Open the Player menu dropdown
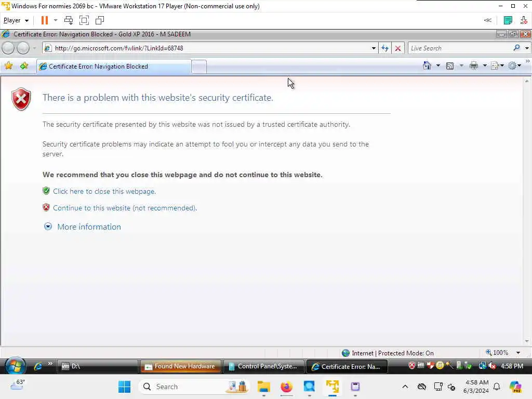The height and width of the screenshot is (399, 532). point(16,20)
